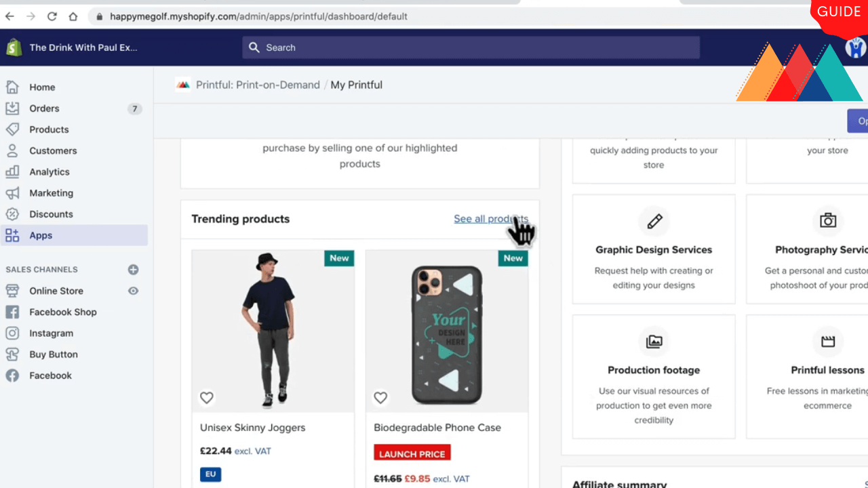The height and width of the screenshot is (488, 868).
Task: Open Production footage card
Action: [654, 376]
